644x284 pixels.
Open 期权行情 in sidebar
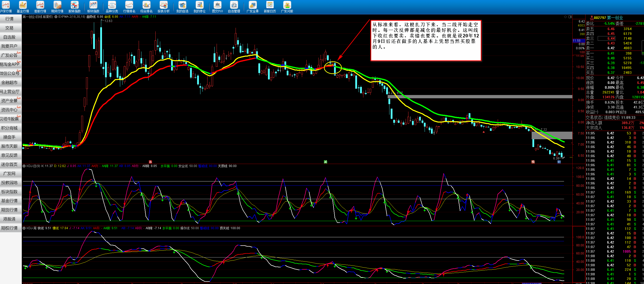click(x=11, y=228)
